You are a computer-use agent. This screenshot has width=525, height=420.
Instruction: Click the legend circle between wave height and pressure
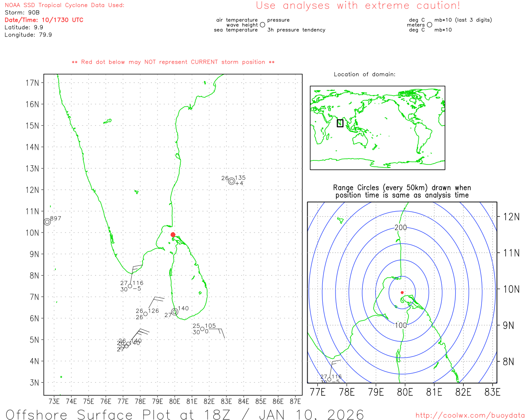262,25
